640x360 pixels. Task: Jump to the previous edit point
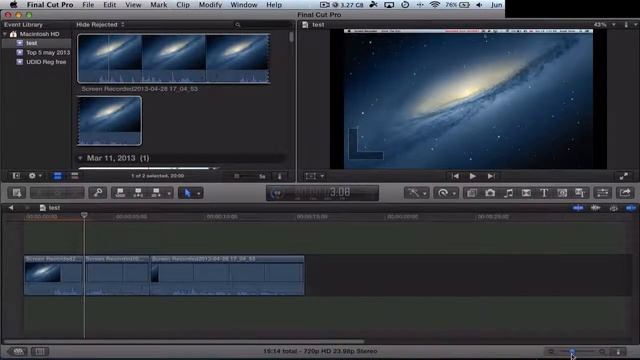(455, 176)
